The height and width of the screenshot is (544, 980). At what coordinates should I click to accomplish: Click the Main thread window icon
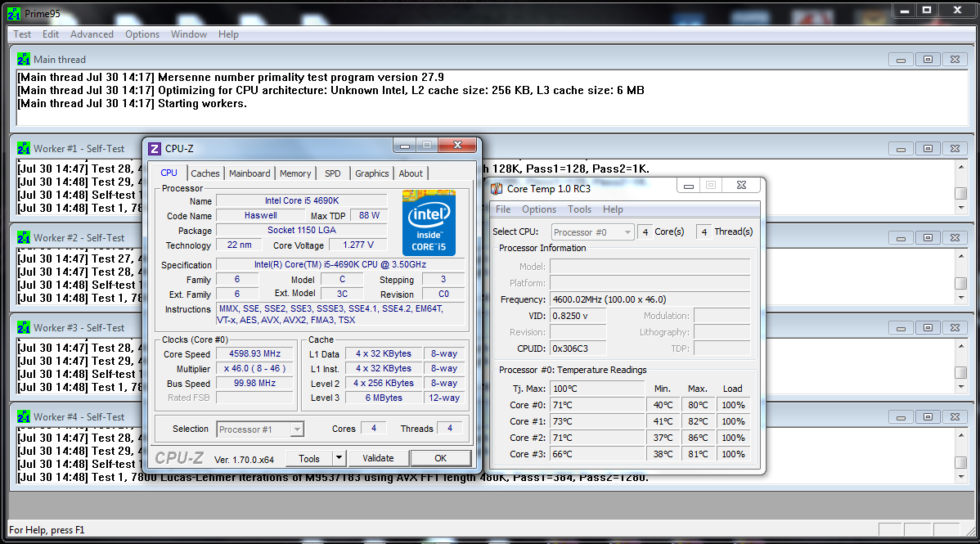coord(24,60)
